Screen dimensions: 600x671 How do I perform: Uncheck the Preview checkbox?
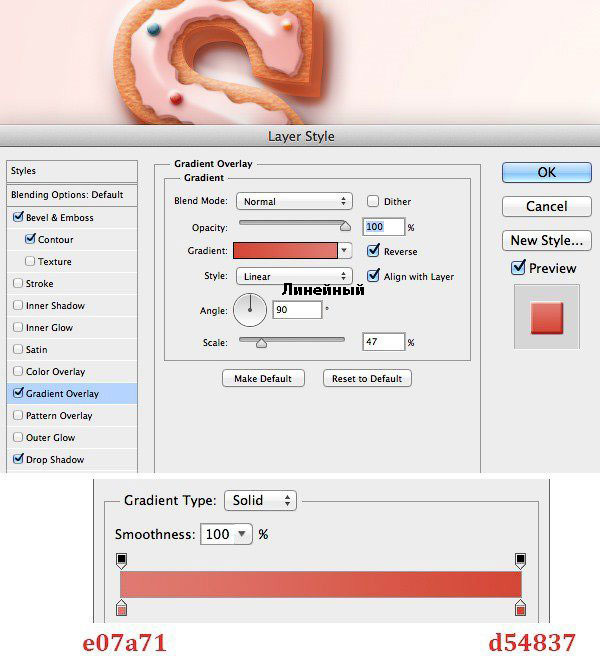coord(518,267)
